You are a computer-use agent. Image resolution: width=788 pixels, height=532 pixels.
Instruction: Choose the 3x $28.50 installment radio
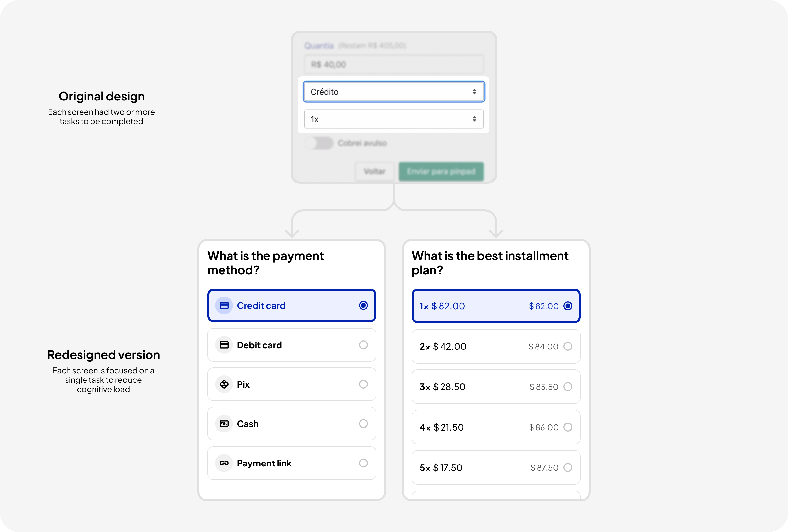click(568, 386)
